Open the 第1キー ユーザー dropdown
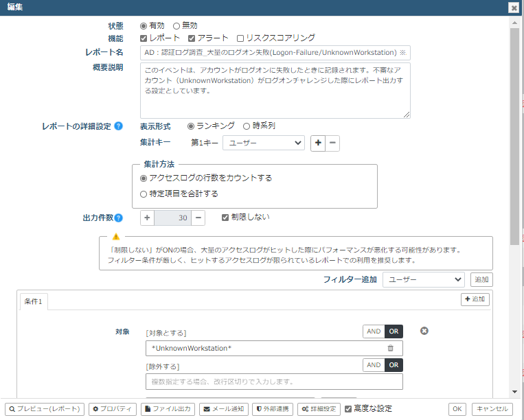 [263, 143]
